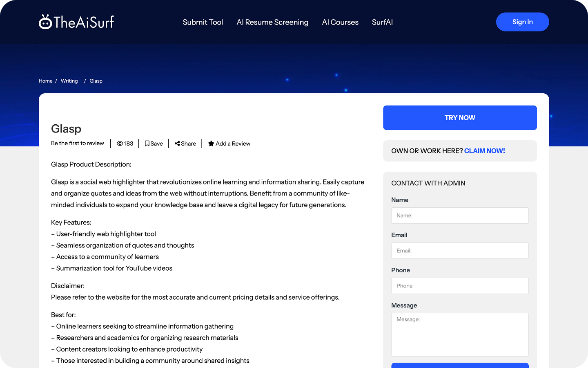Click the 'CONTACT WITH ADMIN' heading
This screenshot has width=588, height=368.
tap(428, 183)
